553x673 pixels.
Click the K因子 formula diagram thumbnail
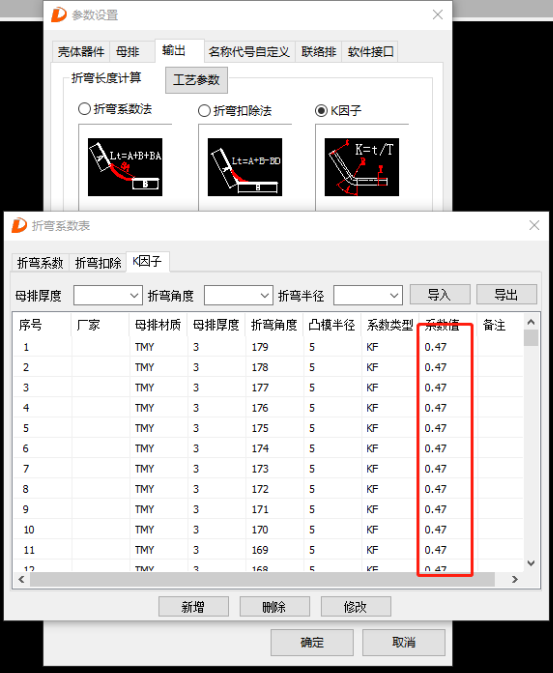[362, 167]
